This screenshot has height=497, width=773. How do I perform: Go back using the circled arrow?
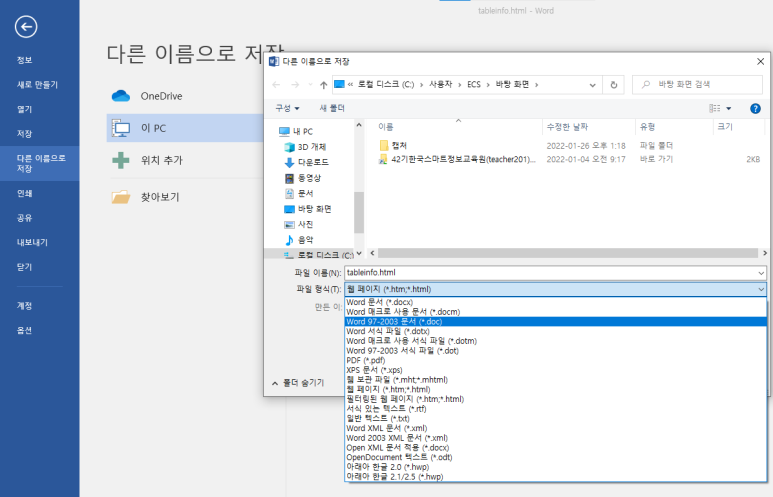click(26, 27)
